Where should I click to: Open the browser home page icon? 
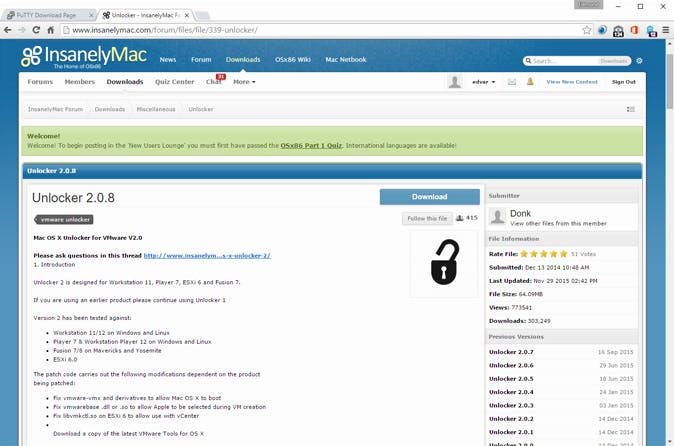51,30
